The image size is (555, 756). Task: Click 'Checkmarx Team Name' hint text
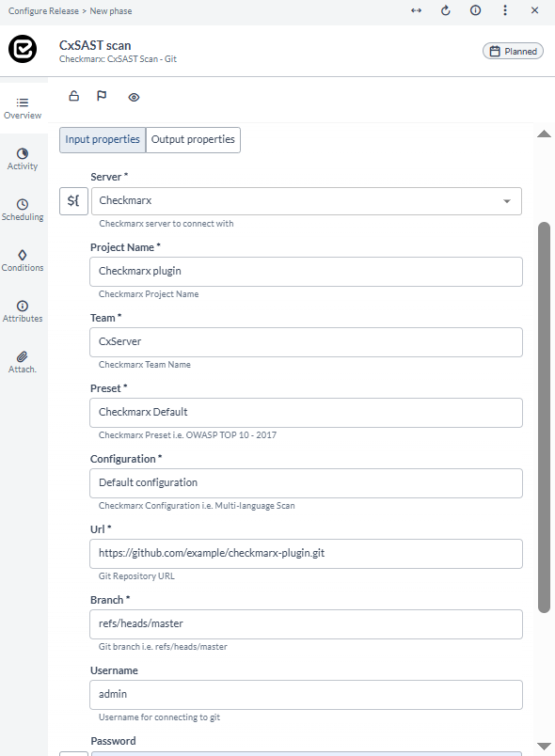[145, 365]
